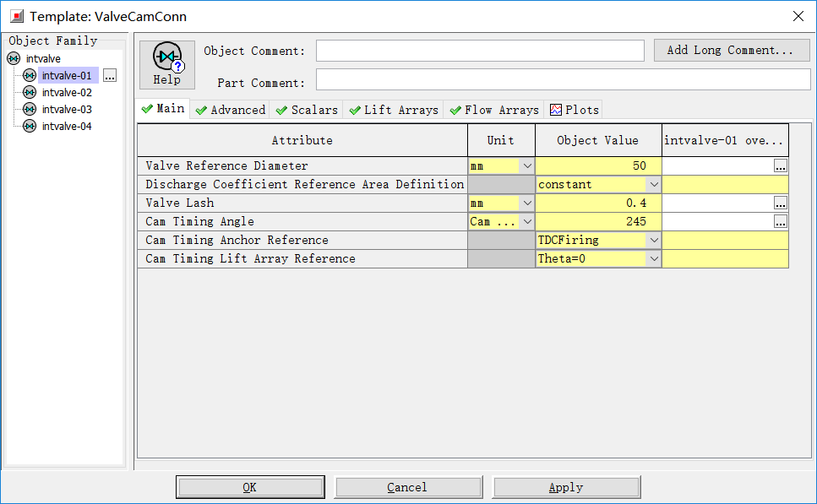Open the Plots tab
The height and width of the screenshot is (504, 817).
click(x=575, y=110)
